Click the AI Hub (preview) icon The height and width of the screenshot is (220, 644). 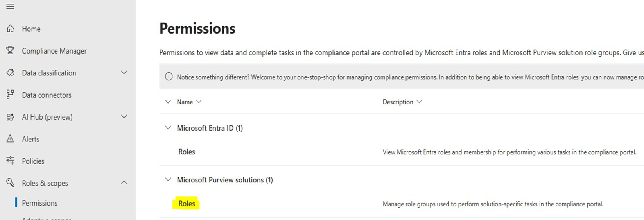click(x=11, y=117)
